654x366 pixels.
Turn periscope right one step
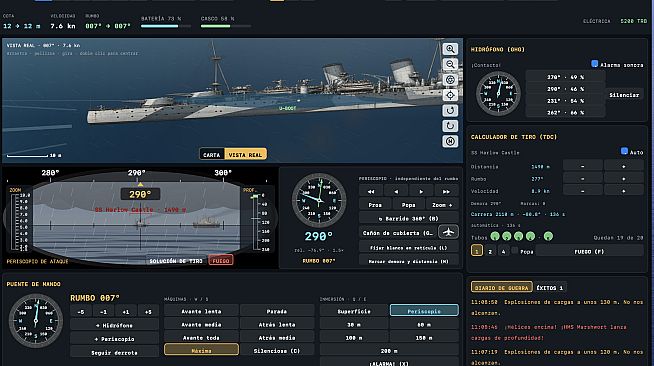point(421,191)
